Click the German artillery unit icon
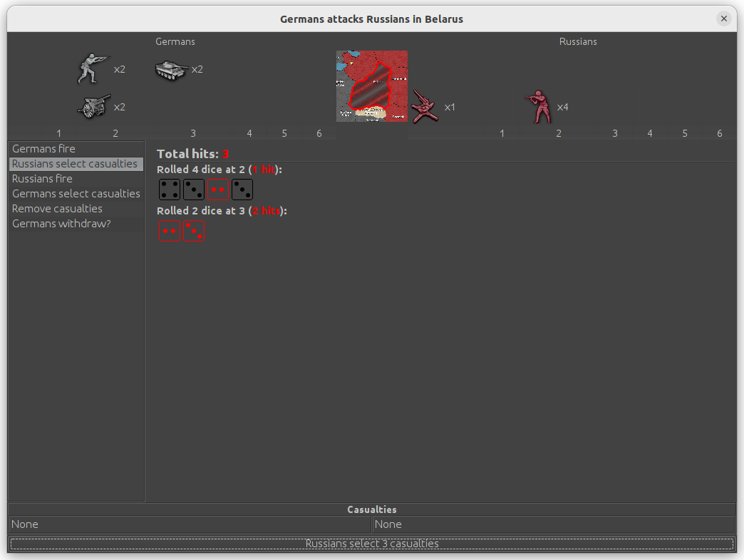 click(x=93, y=107)
